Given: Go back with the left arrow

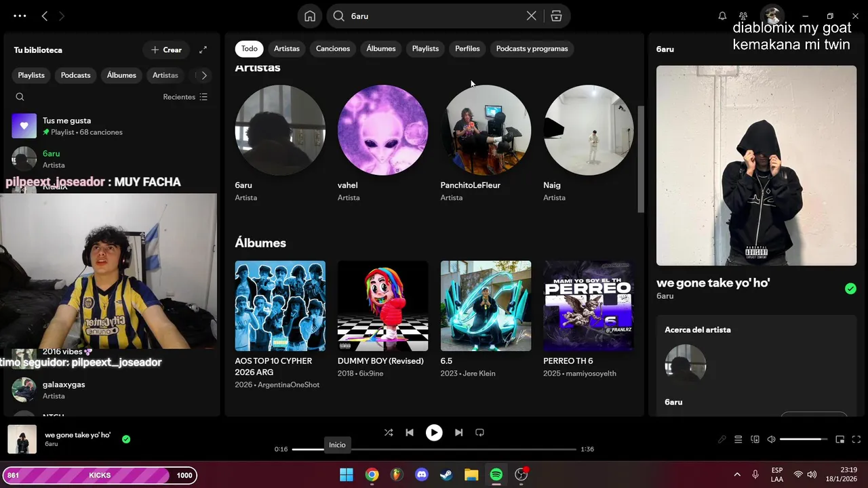Looking at the screenshot, I should [45, 16].
